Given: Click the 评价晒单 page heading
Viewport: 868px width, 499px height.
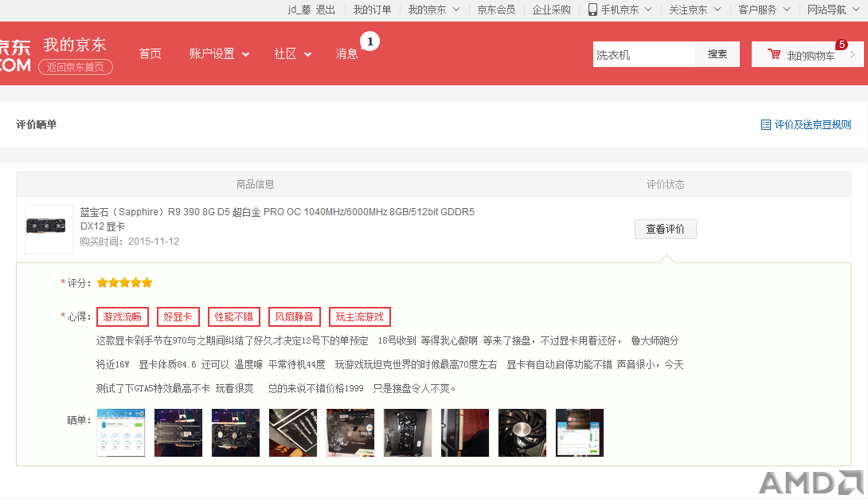Looking at the screenshot, I should 36,124.
